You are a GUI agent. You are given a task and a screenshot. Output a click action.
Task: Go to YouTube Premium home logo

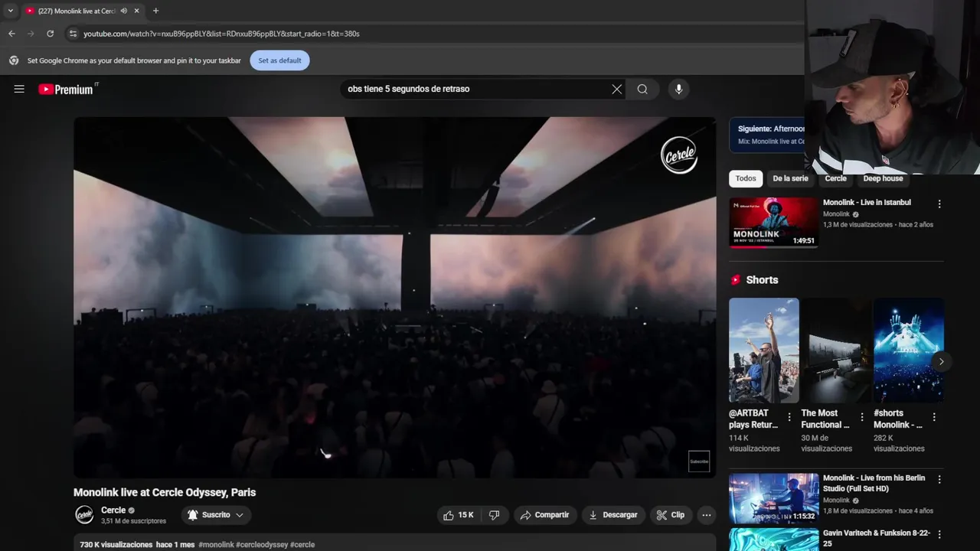tap(66, 90)
